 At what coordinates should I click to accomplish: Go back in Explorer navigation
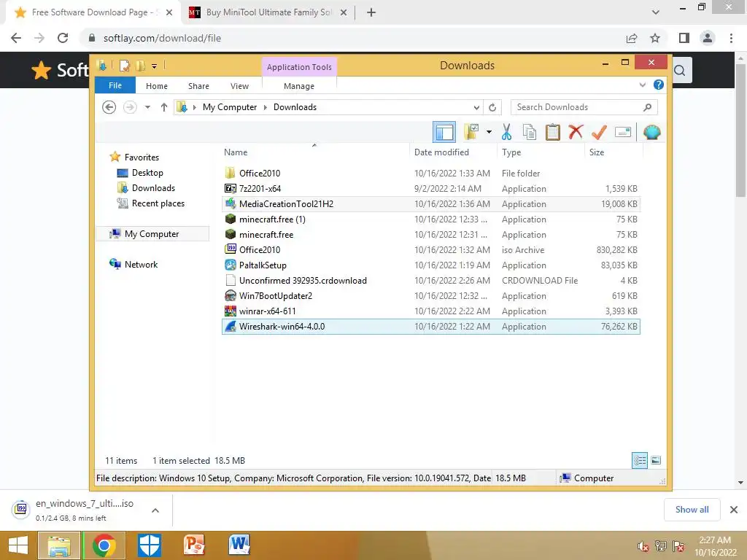109,107
